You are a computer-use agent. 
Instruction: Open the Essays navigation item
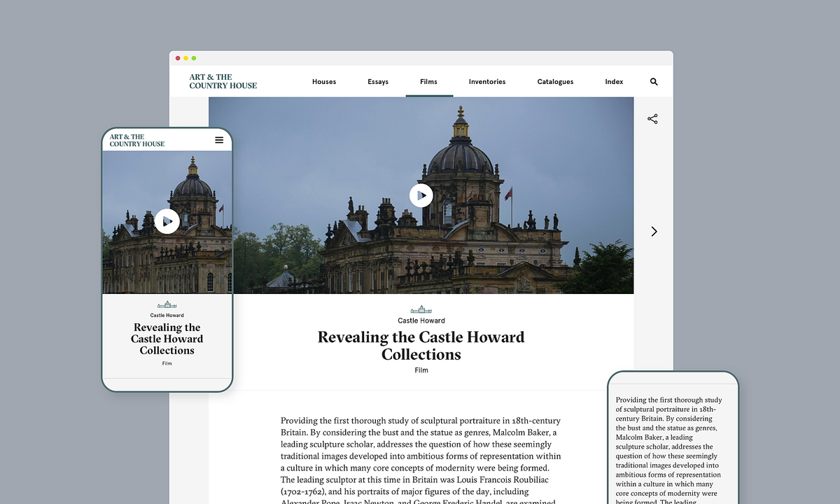tap(378, 82)
